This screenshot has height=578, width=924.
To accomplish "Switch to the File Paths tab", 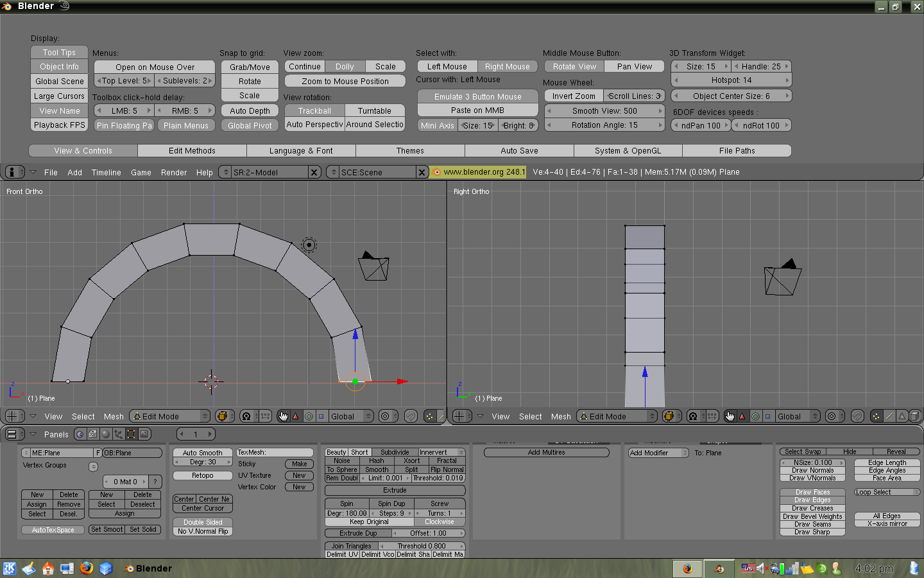I will (x=737, y=151).
